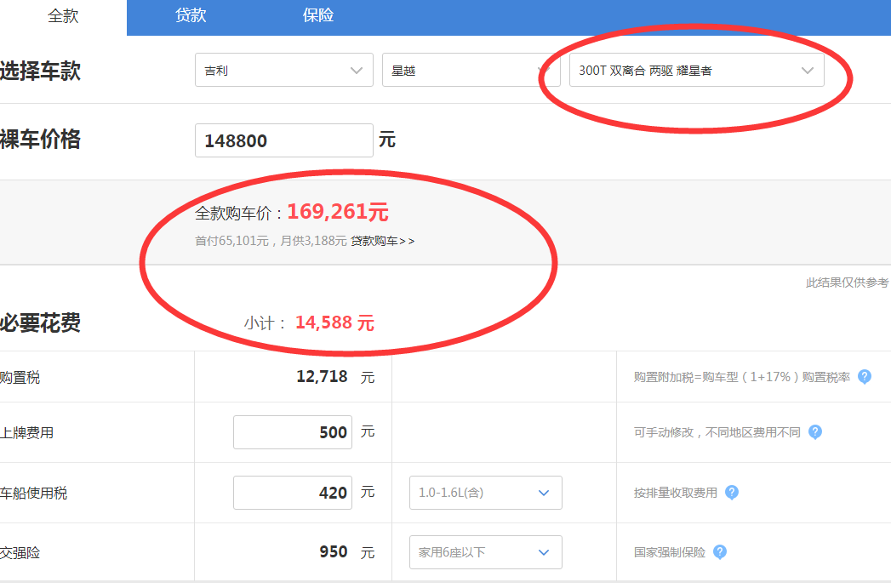891x588 pixels.
Task: Click the 车船使用税 input showing 420
Action: pos(293,493)
